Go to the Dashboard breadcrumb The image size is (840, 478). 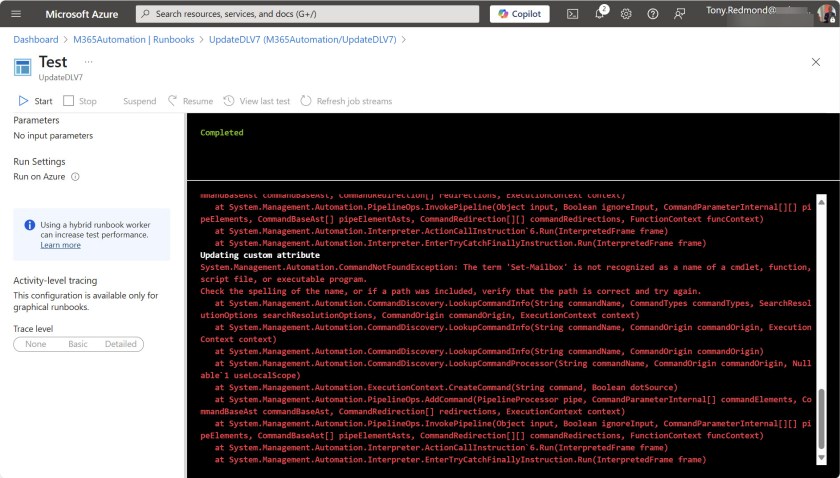pyautogui.click(x=36, y=40)
